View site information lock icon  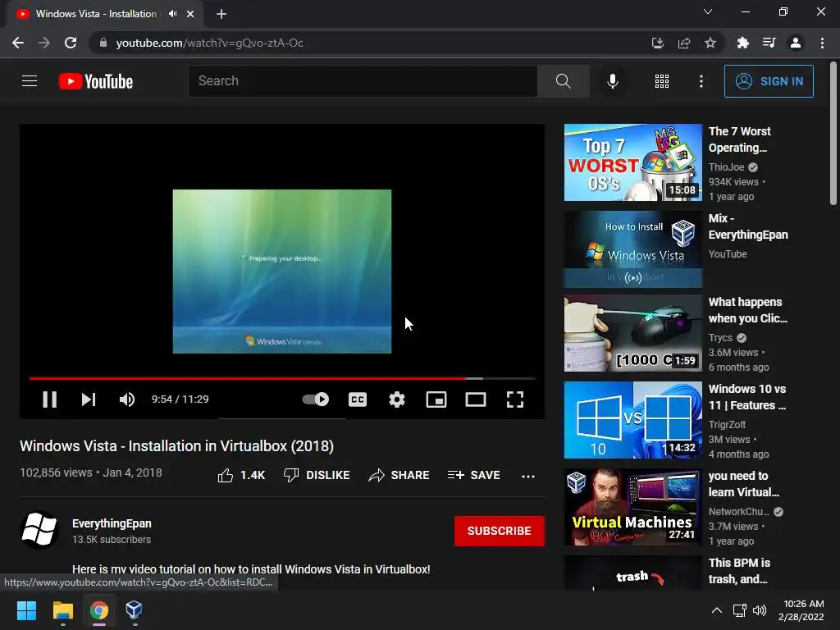103,43
